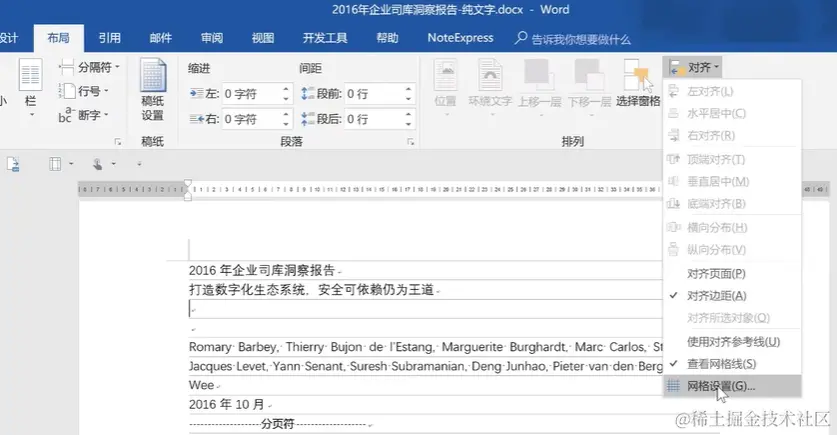Open the 开发工具 tab
The image size is (837, 435).
325,38
